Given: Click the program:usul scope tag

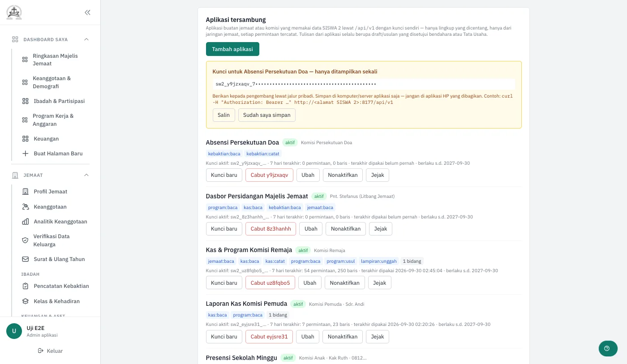Looking at the screenshot, I should click(340, 261).
